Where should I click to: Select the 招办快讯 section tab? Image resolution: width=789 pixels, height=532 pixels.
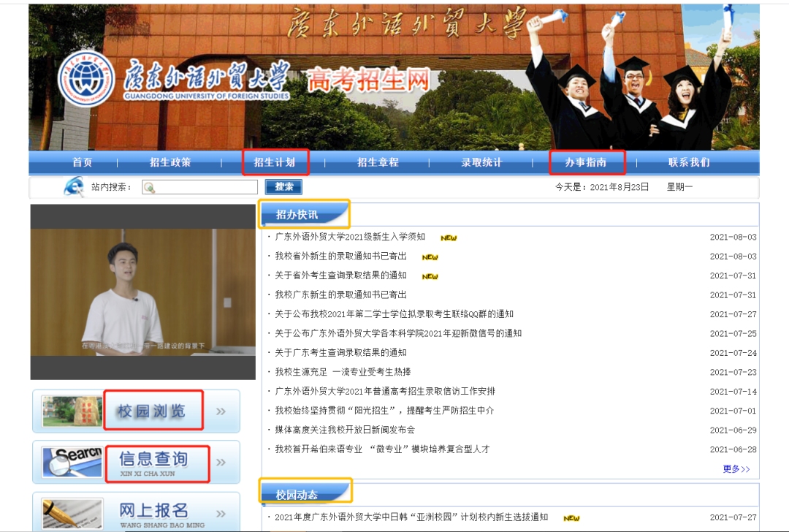point(304,214)
